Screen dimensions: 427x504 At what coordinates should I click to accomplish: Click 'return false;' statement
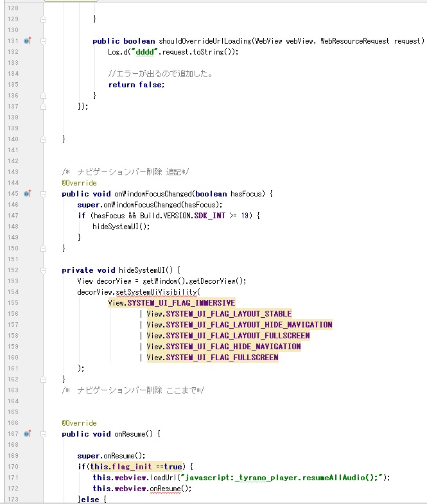(136, 85)
